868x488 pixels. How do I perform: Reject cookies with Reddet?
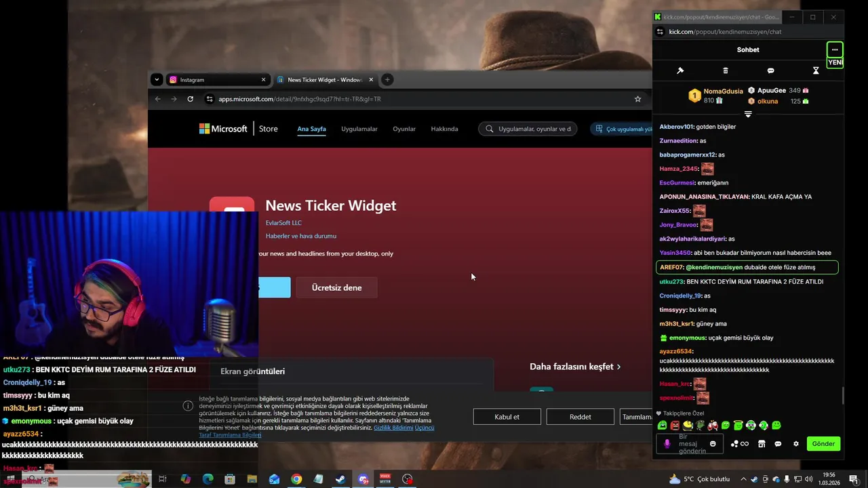click(580, 417)
